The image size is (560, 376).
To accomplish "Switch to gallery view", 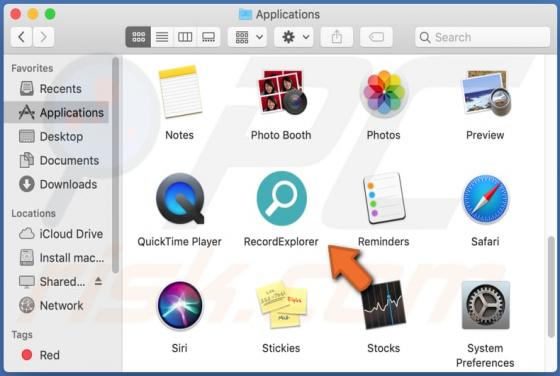I will click(208, 37).
